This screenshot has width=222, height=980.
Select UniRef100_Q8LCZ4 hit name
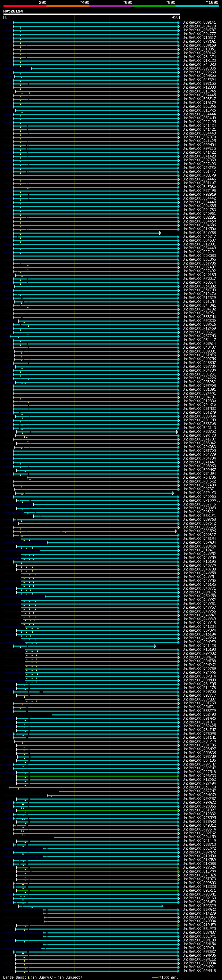pos(199,57)
